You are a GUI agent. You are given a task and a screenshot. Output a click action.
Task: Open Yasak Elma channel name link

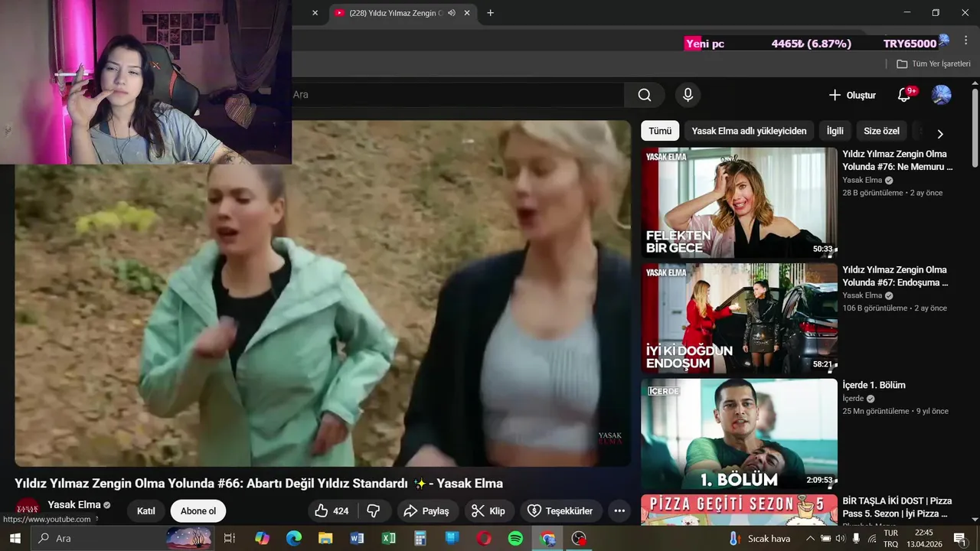coord(73,505)
